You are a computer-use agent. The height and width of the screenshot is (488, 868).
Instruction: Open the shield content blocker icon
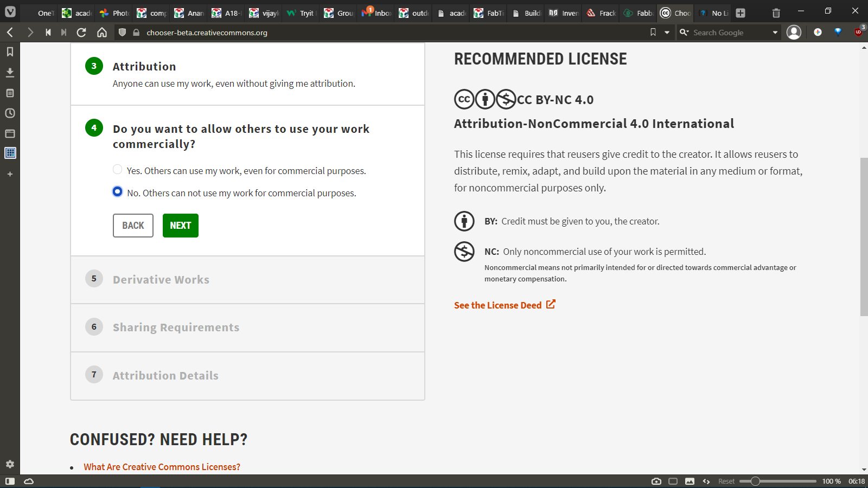click(x=122, y=33)
